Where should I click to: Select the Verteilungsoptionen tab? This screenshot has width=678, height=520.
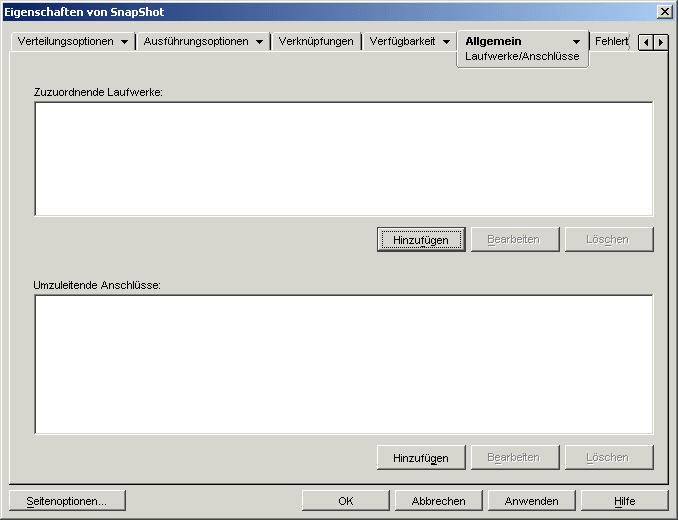coord(66,42)
